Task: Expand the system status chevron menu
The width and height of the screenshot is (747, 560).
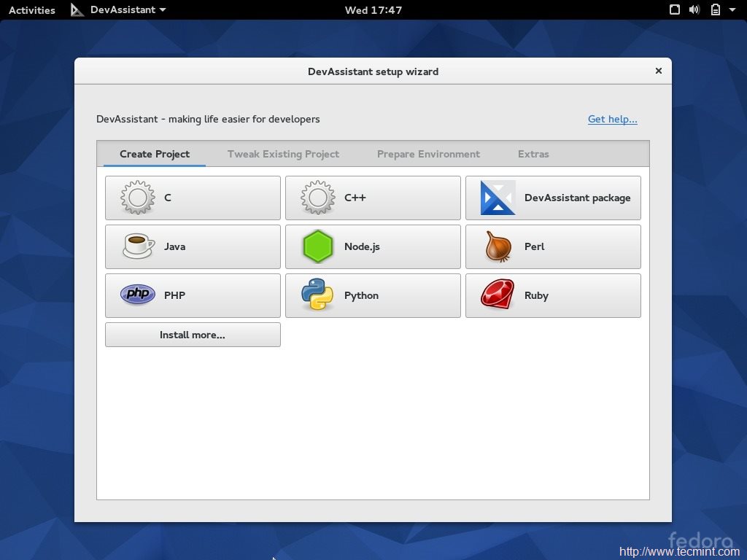Action: coord(733,9)
